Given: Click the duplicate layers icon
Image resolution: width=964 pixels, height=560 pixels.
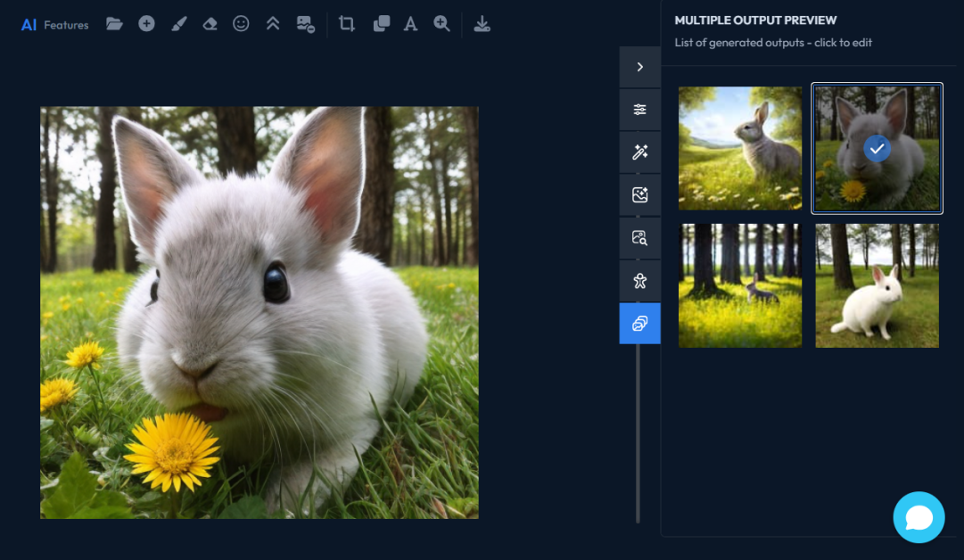Looking at the screenshot, I should (381, 24).
